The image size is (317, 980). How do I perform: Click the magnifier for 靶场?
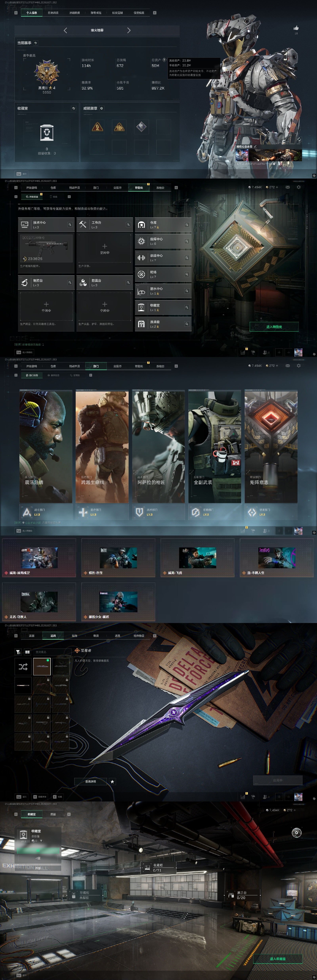[187, 274]
